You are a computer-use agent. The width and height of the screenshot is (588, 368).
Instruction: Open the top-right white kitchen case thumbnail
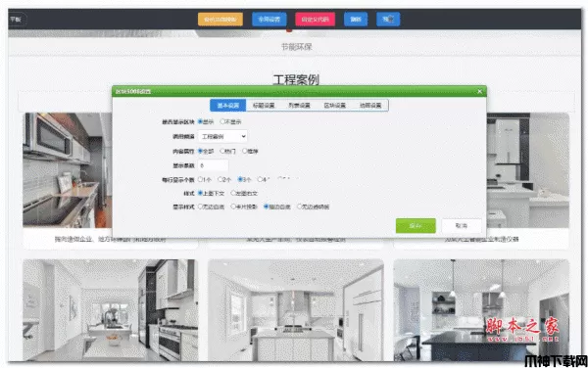[x=528, y=170]
